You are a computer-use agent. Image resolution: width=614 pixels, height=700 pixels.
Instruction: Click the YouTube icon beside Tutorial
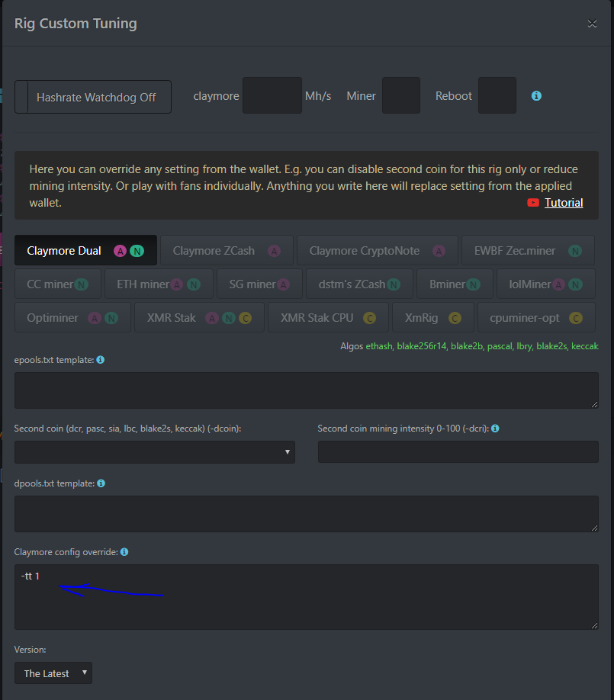point(533,203)
